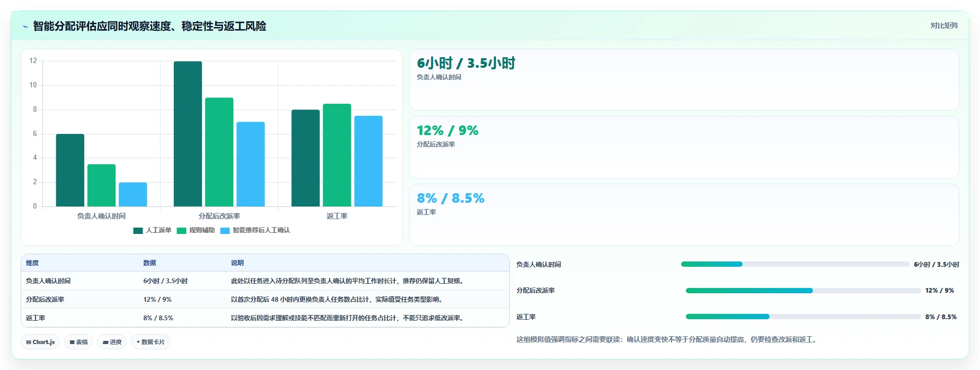Select the 返工率 cell in the table
The image size is (980, 370).
36,318
